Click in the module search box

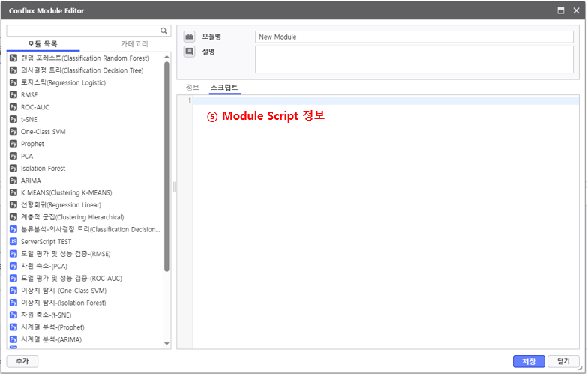(82, 31)
